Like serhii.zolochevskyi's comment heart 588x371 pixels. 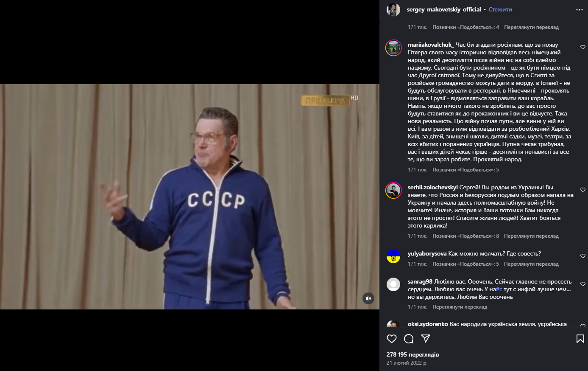[x=583, y=190]
